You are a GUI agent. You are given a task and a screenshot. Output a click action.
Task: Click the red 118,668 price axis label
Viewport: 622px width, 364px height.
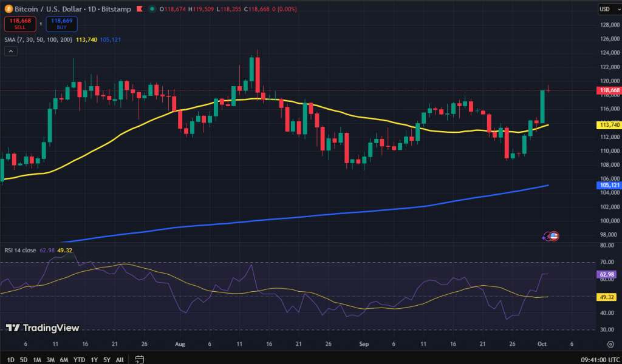click(609, 90)
